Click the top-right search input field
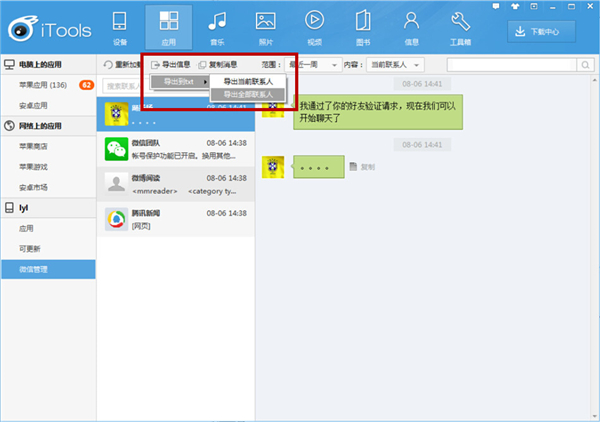Image resolution: width=600 pixels, height=422 pixels. 512,65
